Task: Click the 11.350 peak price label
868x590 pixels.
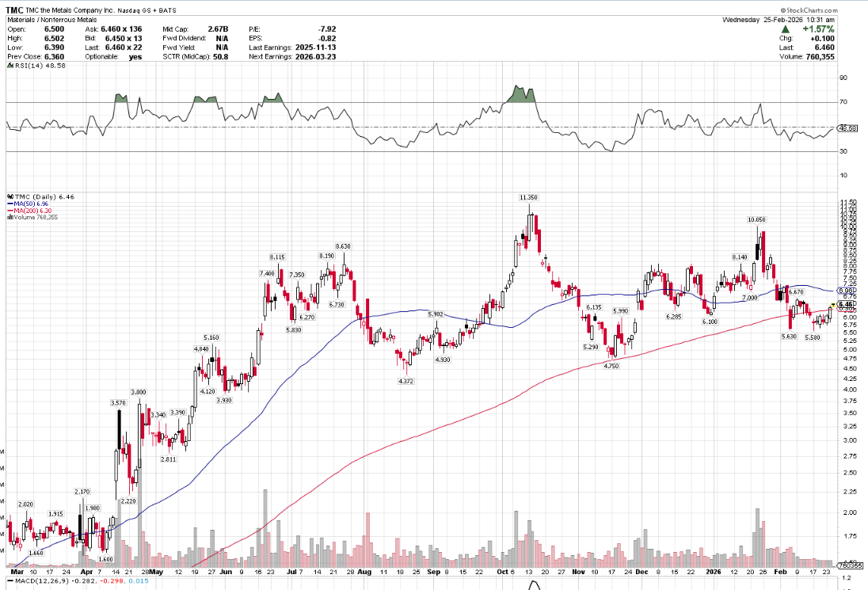Action: (529, 196)
